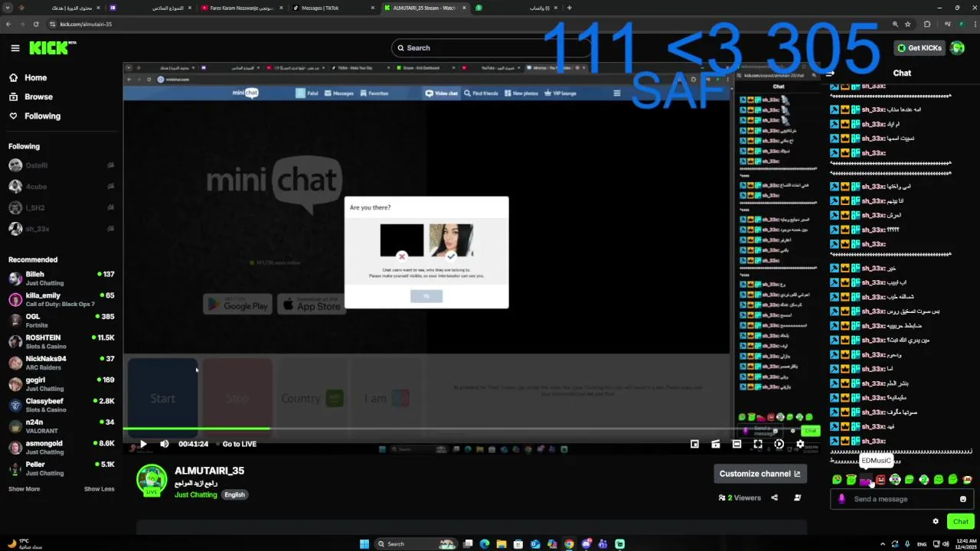Click the English language tag
The height and width of the screenshot is (551, 980).
pyautogui.click(x=234, y=494)
